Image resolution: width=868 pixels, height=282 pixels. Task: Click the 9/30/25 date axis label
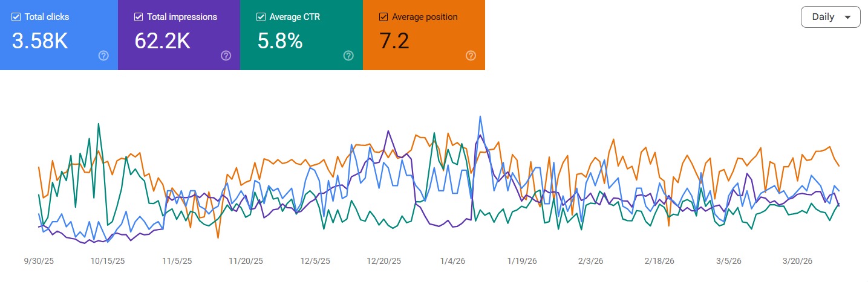pyautogui.click(x=39, y=261)
